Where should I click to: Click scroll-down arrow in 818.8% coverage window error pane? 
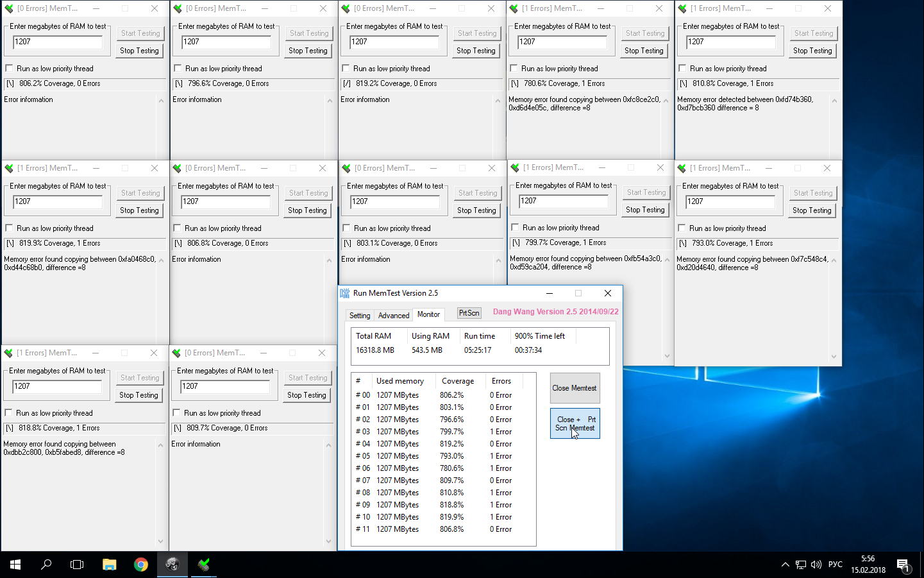coord(160,541)
